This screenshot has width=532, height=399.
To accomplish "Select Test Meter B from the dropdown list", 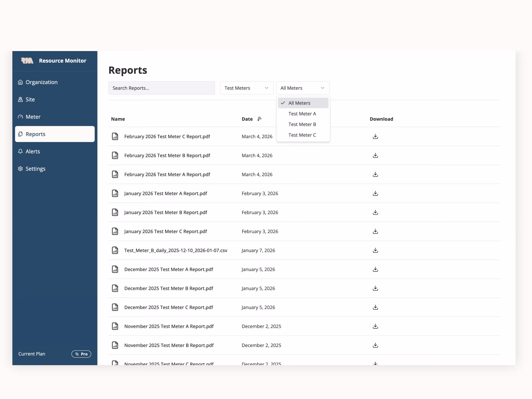I will tap(302, 124).
